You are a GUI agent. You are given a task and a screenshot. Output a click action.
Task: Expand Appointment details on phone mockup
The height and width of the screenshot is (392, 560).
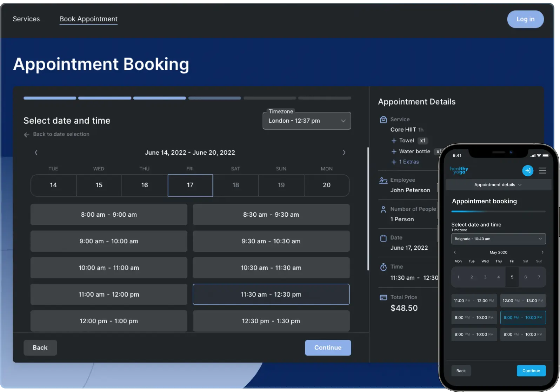tap(498, 185)
